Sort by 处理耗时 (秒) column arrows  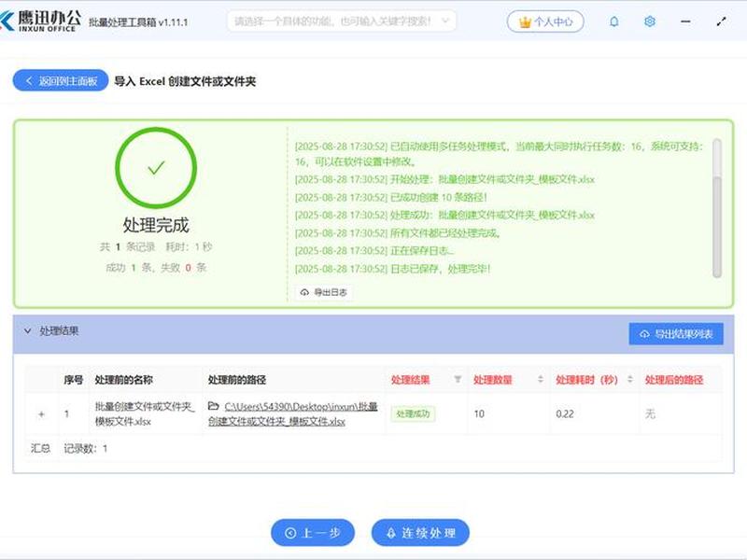[629, 379]
